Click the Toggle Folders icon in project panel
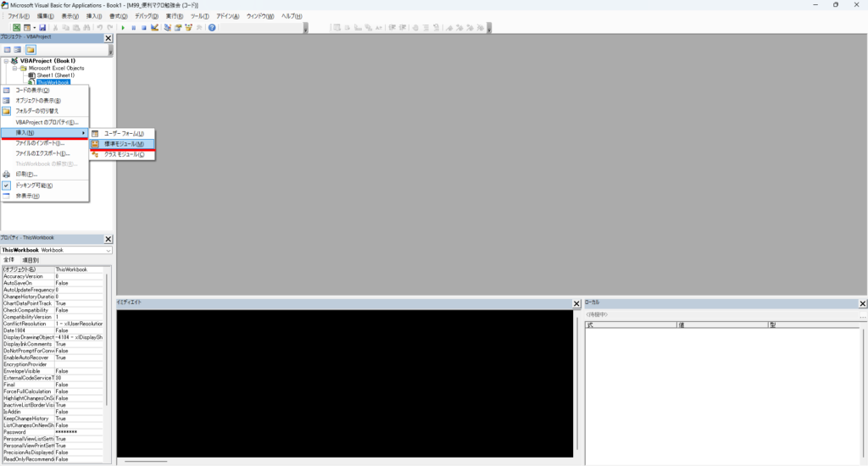Viewport: 868px width, 466px height. (x=31, y=50)
